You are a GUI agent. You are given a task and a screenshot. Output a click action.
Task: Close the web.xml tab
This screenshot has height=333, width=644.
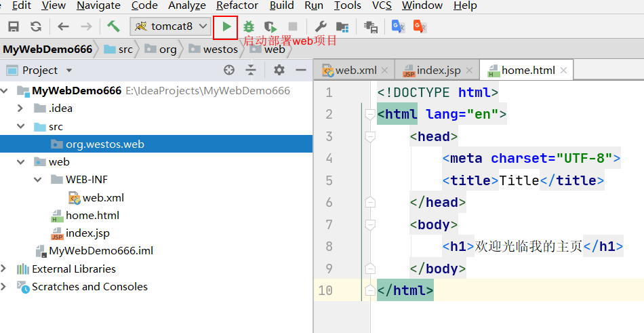click(x=384, y=71)
